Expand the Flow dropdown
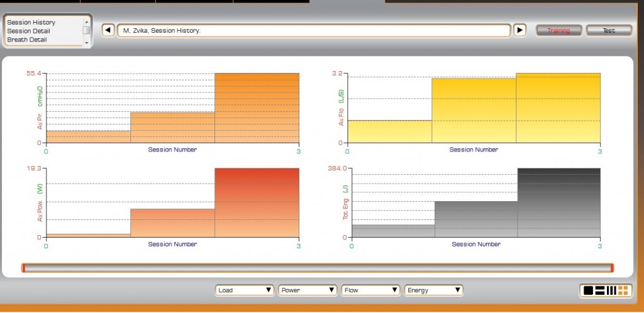Screen dimensions: 644x313 click(x=370, y=290)
